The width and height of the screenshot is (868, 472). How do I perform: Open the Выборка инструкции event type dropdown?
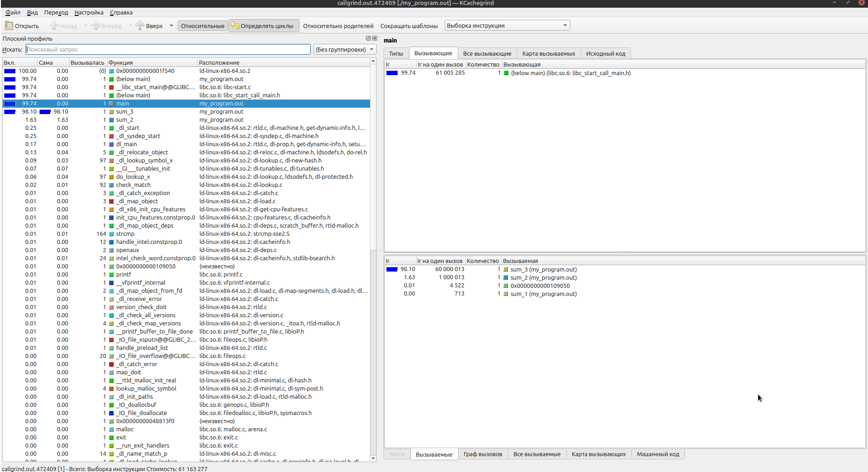(507, 26)
